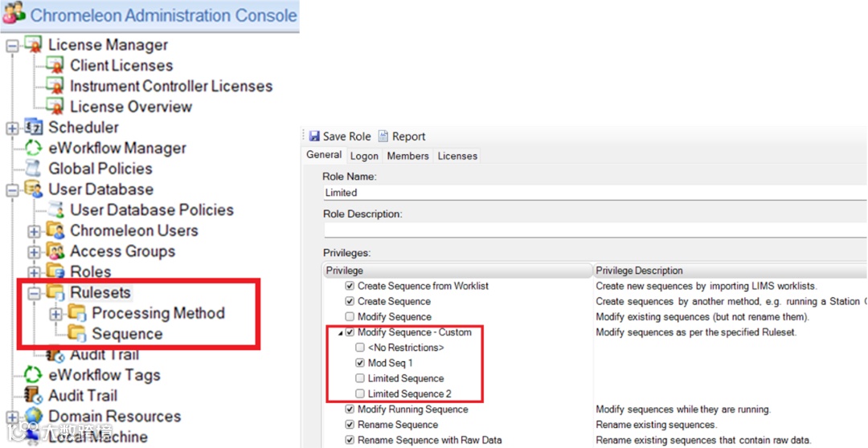Click the Rulesets folder icon
The image size is (868, 448).
55,292
